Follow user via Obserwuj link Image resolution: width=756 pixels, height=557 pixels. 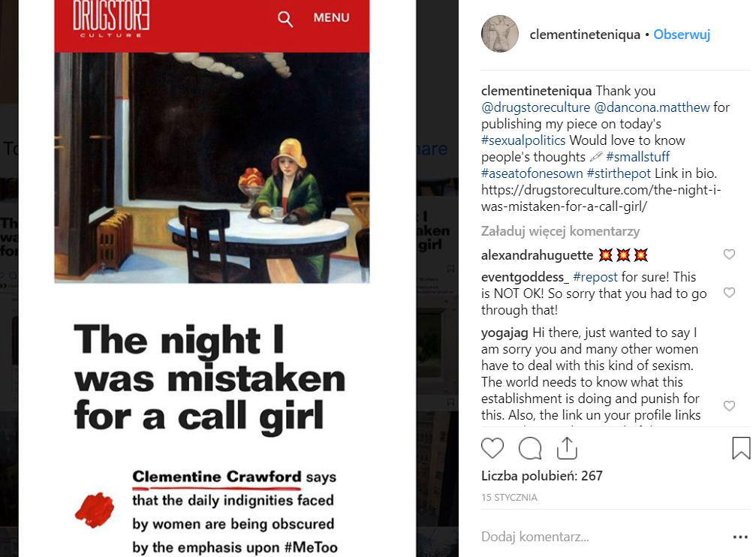pyautogui.click(x=682, y=35)
